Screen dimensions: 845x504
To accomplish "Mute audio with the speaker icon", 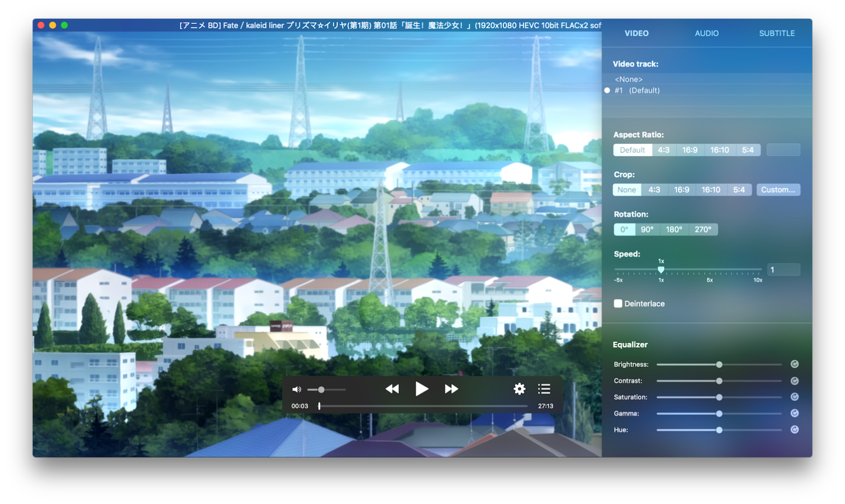I will [x=296, y=390].
